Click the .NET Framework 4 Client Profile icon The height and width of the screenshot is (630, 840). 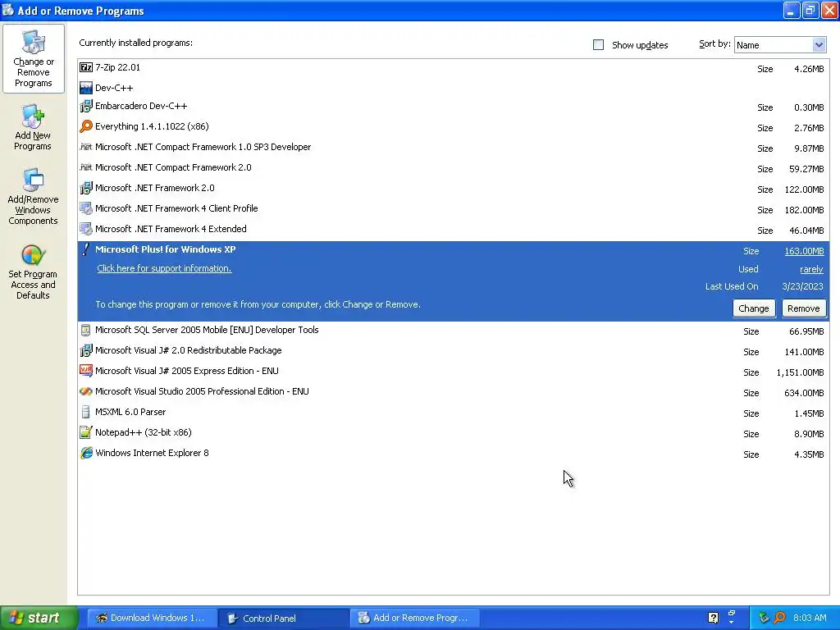(85, 208)
